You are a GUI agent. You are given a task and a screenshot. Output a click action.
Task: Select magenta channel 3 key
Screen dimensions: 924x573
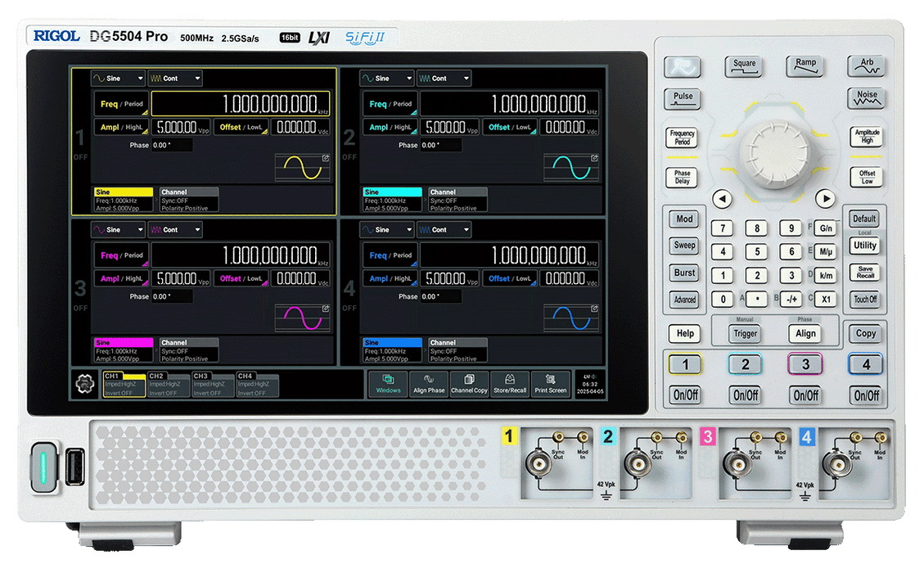(x=805, y=364)
